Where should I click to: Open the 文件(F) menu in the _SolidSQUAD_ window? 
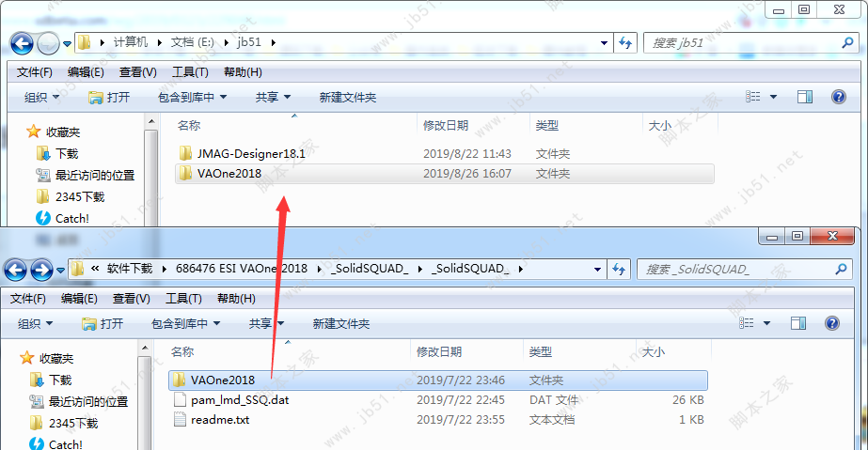[x=27, y=299]
